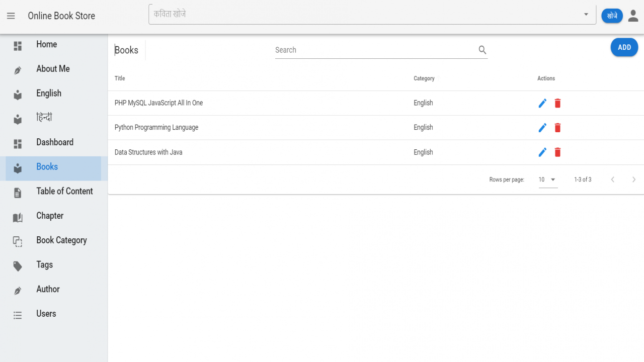Select the "Data Structures with Java" title

[x=148, y=152]
